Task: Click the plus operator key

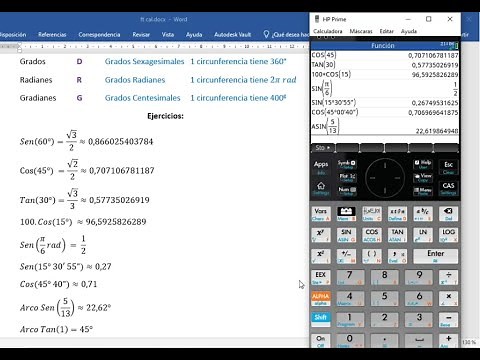Action: pyautogui.click(x=448, y=341)
